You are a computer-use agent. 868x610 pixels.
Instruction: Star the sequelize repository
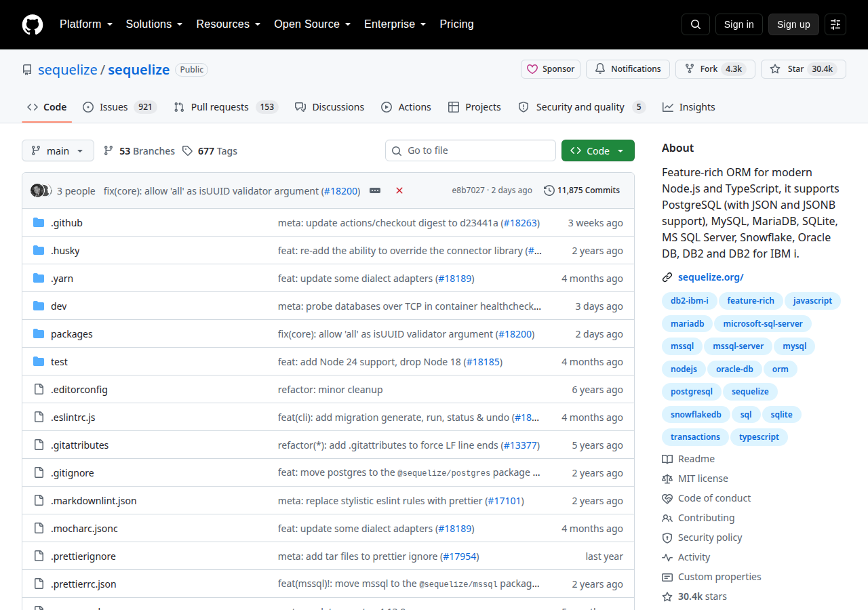coord(804,69)
